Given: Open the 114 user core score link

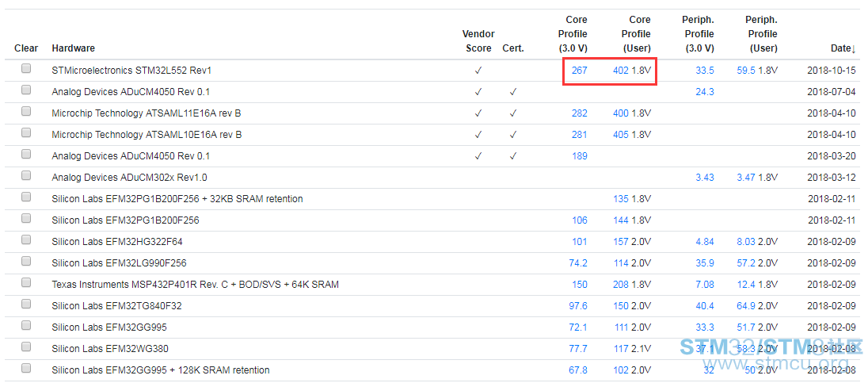Looking at the screenshot, I should pos(621,262).
